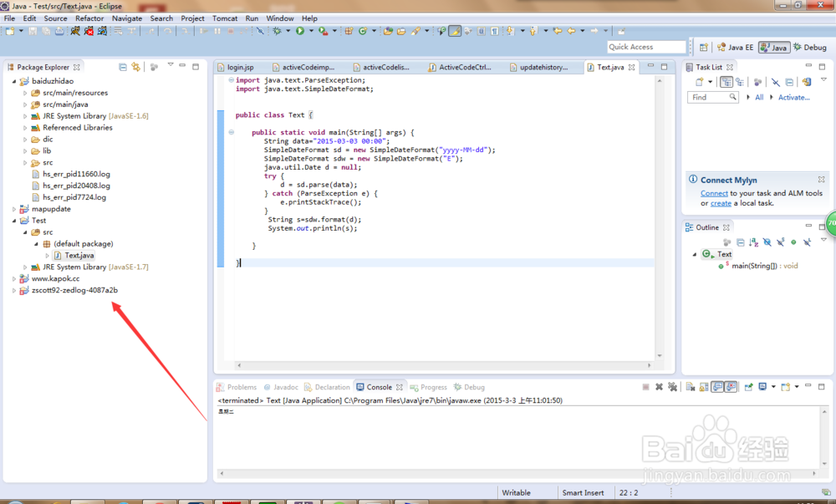
Task: Click Display Selected Console monitor icon
Action: point(762,387)
